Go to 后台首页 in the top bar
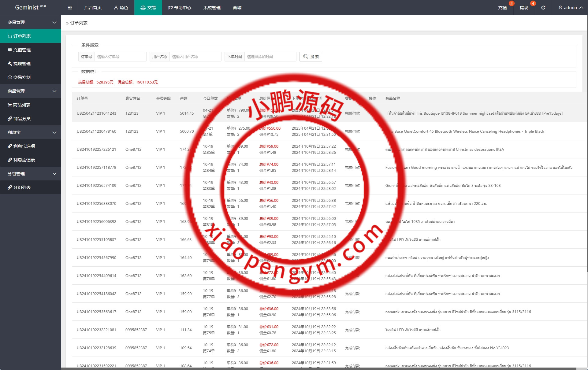 coord(93,8)
